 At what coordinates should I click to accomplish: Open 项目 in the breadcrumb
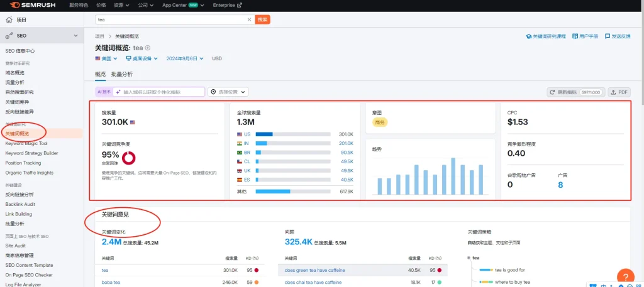[x=99, y=36]
